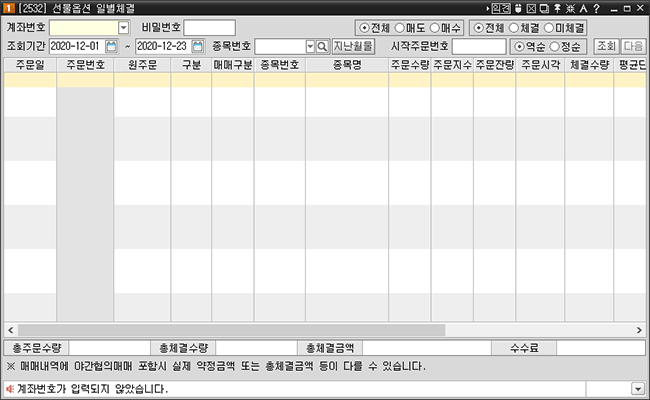Click the speaker icon in the status bar

(x=10, y=388)
